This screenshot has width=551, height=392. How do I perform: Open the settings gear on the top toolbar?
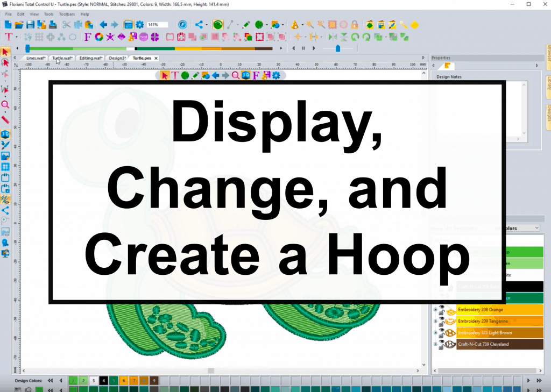click(139, 25)
